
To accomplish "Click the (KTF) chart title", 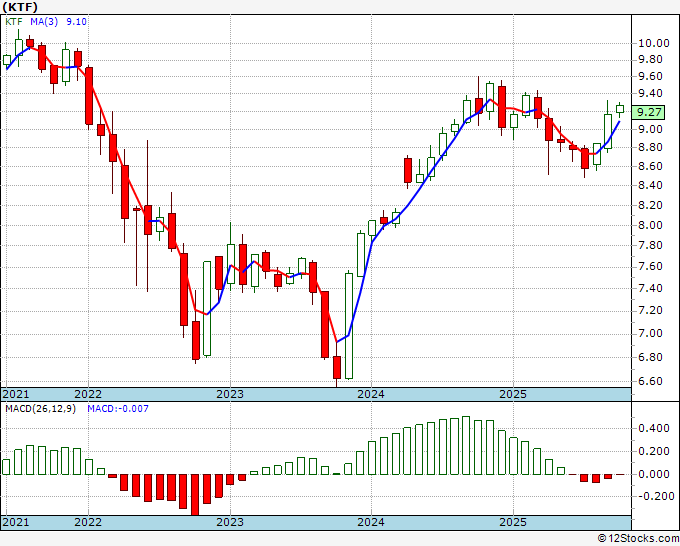I will click(20, 7).
